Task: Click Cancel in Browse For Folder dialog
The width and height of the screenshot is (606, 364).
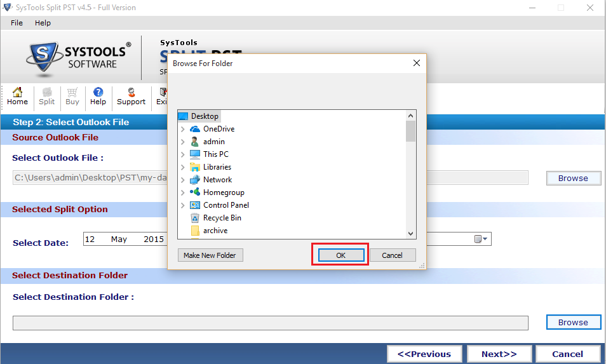Action: pyautogui.click(x=393, y=255)
